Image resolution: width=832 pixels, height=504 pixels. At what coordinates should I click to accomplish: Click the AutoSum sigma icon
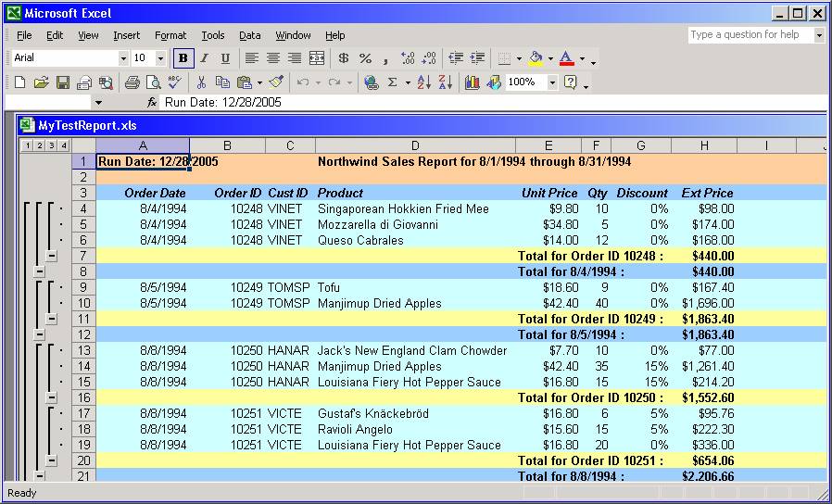click(393, 82)
